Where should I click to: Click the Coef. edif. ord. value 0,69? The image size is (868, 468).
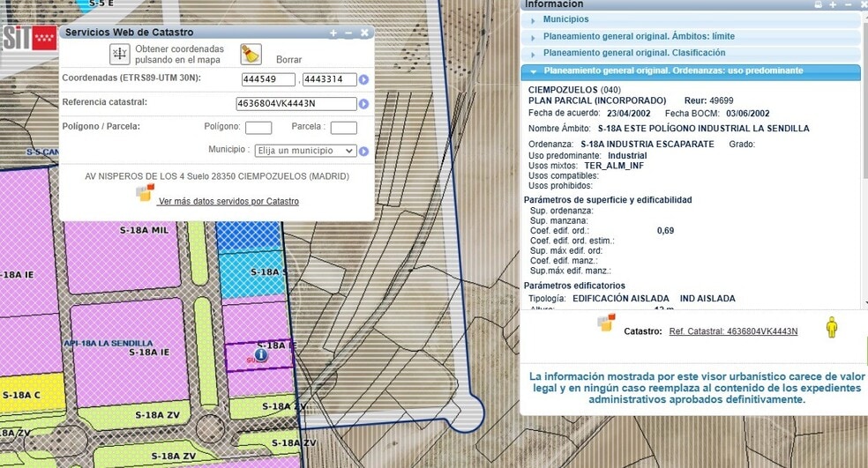click(665, 231)
